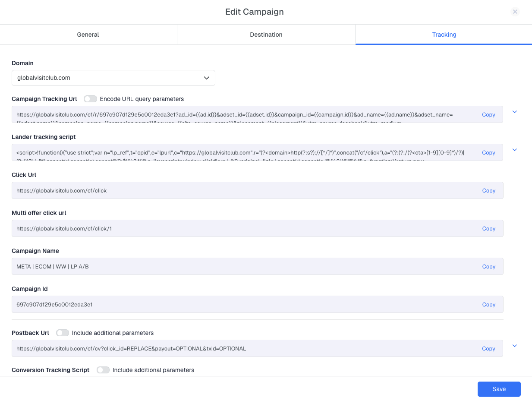The width and height of the screenshot is (532, 401).
Task: Copy the Lander tracking script
Action: [488, 153]
